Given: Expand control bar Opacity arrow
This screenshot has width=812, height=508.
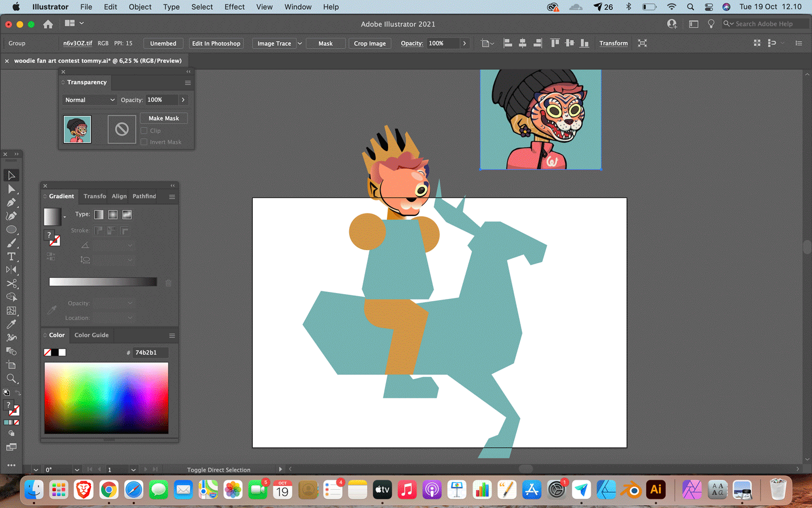Looking at the screenshot, I should [x=464, y=43].
